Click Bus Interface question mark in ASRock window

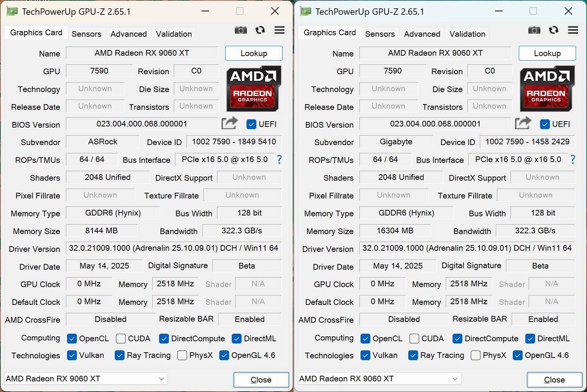click(279, 159)
